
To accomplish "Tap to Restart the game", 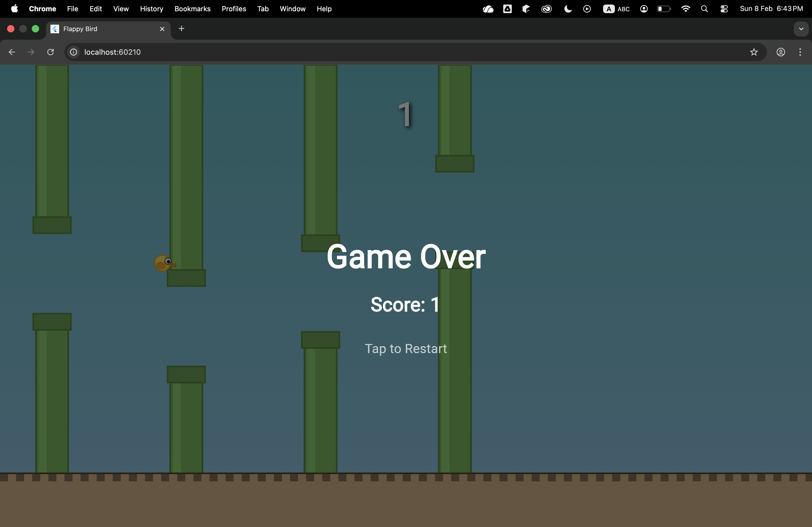I will 406,349.
